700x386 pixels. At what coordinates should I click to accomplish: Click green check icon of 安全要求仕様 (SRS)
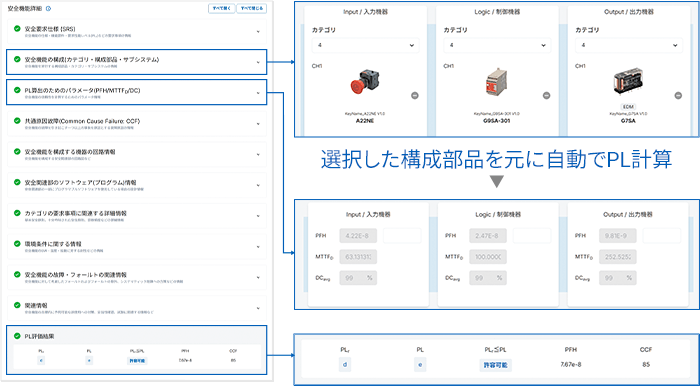coord(17,29)
